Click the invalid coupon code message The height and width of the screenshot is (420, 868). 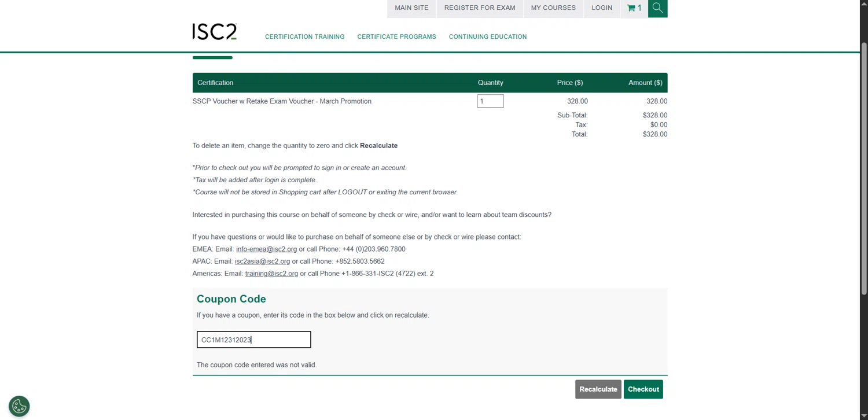[256, 365]
